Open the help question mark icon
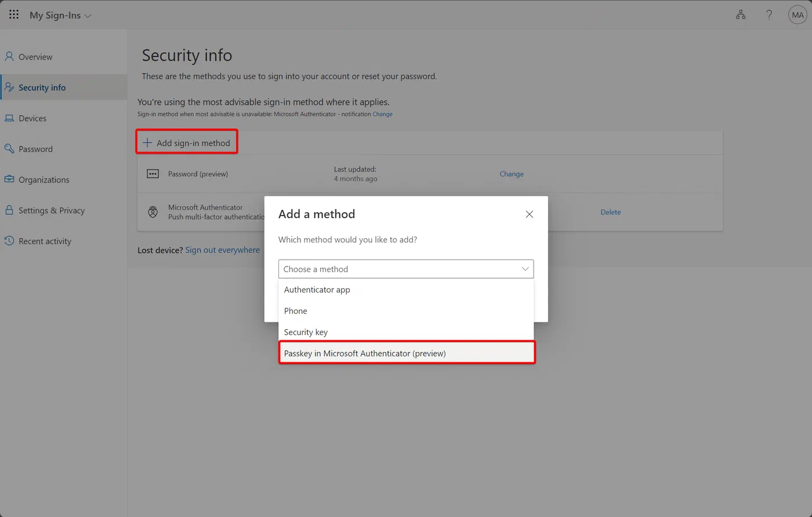This screenshot has height=517, width=812. pyautogui.click(x=769, y=15)
